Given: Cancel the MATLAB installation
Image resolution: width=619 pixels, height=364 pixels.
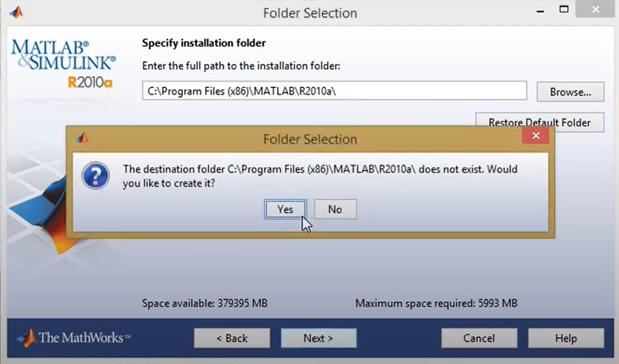Looking at the screenshot, I should (x=479, y=338).
